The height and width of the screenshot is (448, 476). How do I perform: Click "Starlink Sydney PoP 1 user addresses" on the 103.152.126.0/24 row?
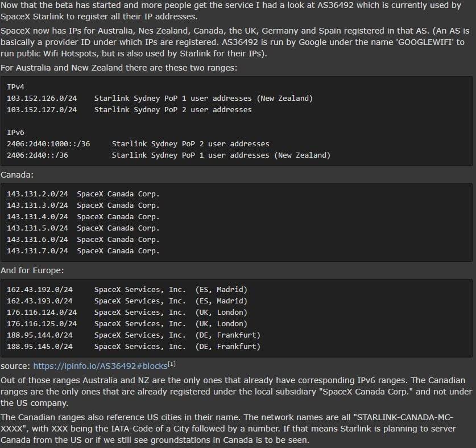173,98
